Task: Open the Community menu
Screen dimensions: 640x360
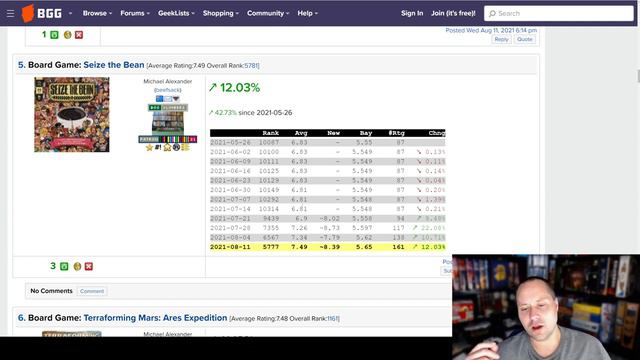Action: click(x=268, y=13)
